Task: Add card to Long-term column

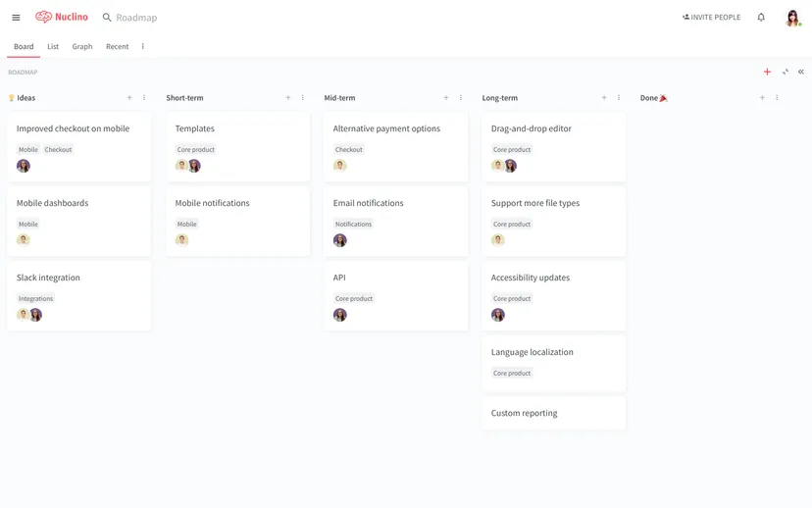Action: tap(604, 97)
